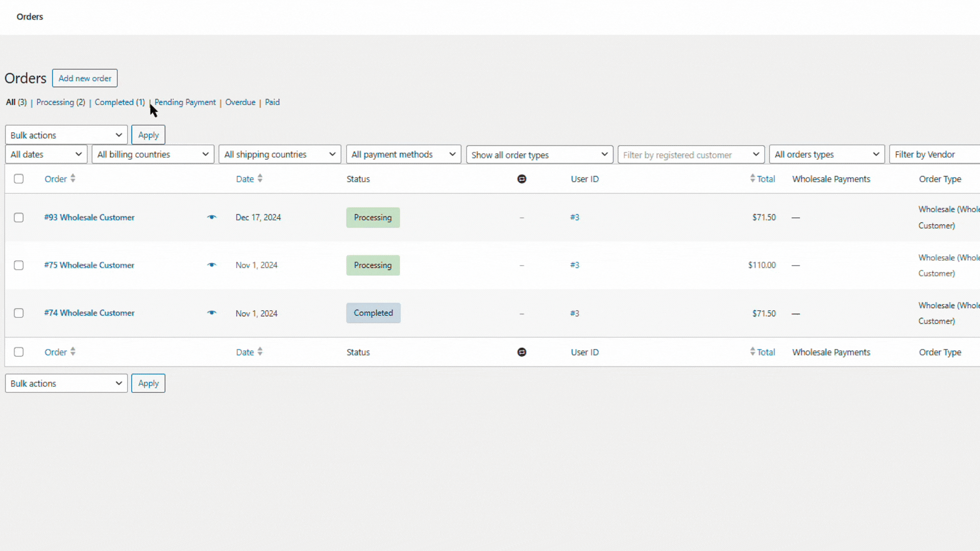Sort by Total using header arrows
This screenshot has height=551, width=980.
point(752,179)
